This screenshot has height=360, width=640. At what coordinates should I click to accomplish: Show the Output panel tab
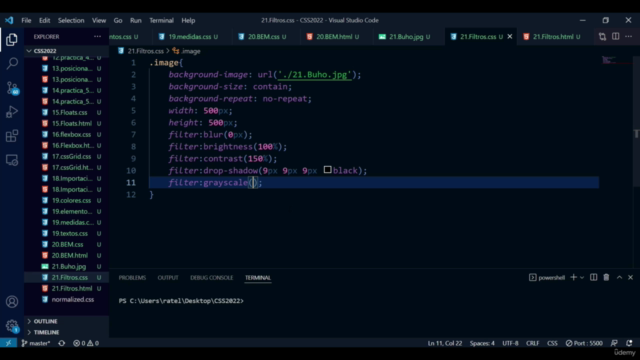(168, 278)
